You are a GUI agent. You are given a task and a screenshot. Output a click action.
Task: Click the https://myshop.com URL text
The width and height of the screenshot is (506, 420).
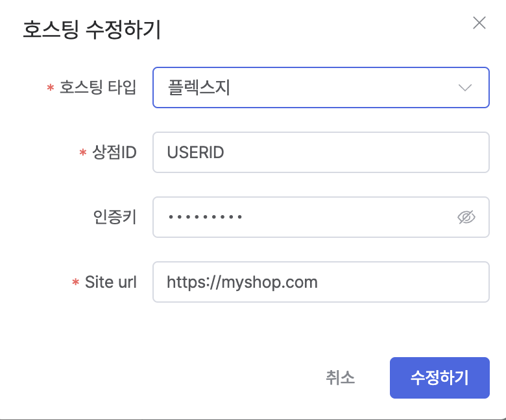click(x=242, y=282)
